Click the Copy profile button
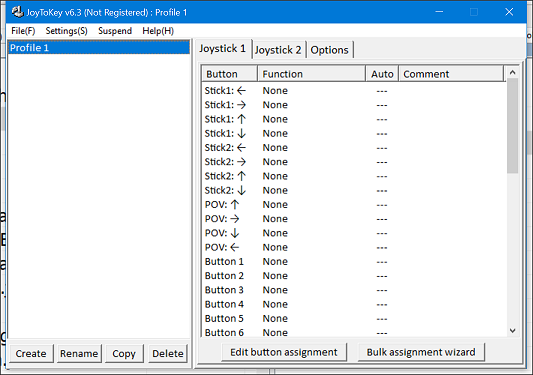The image size is (533, 375). [x=124, y=354]
